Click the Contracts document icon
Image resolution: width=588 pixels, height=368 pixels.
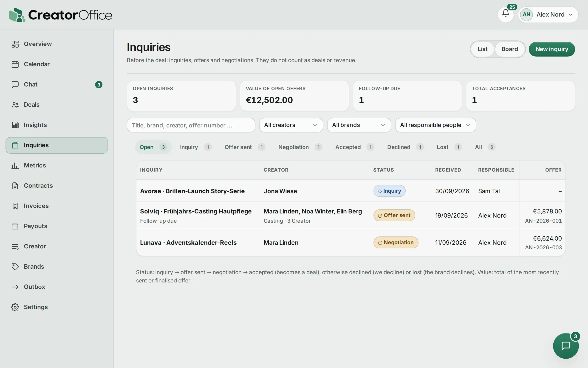[15, 186]
